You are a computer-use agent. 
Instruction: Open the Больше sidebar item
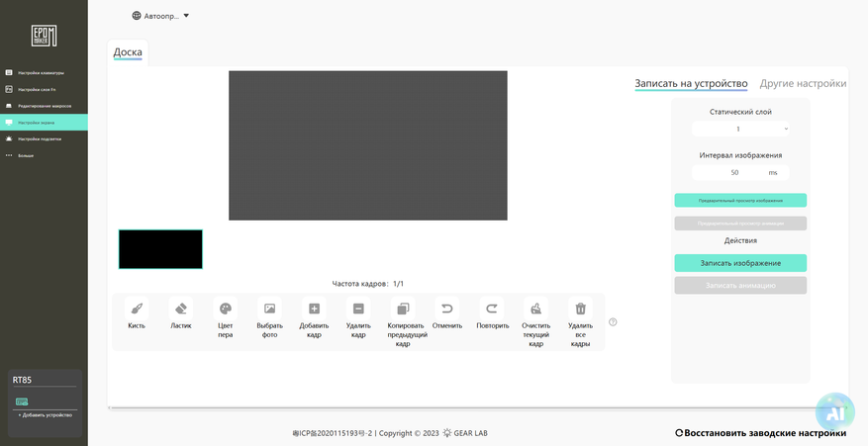pyautogui.click(x=44, y=155)
